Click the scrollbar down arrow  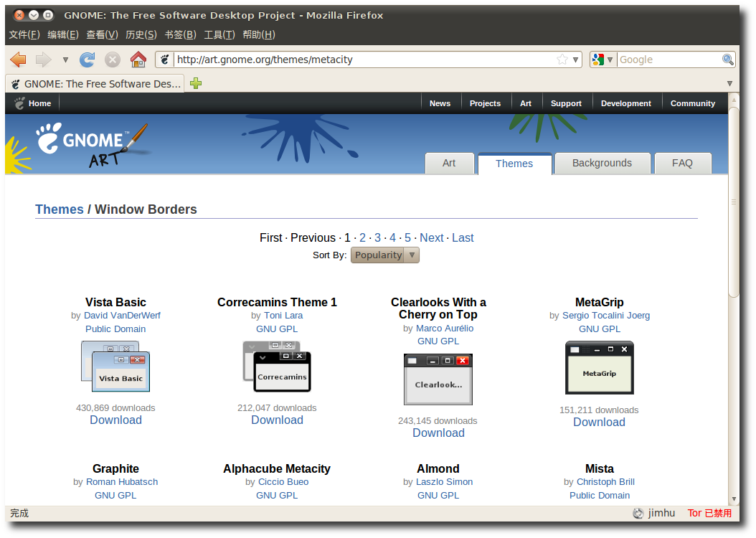click(x=734, y=499)
